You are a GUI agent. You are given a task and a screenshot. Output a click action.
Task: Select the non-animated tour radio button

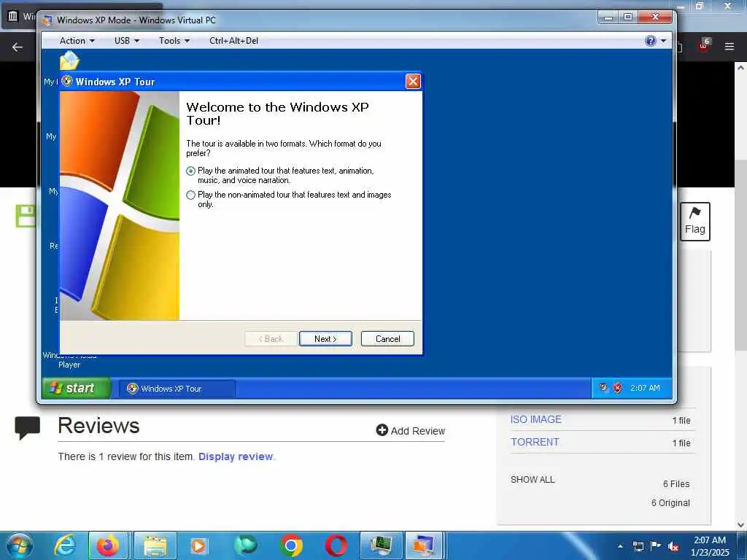190,195
